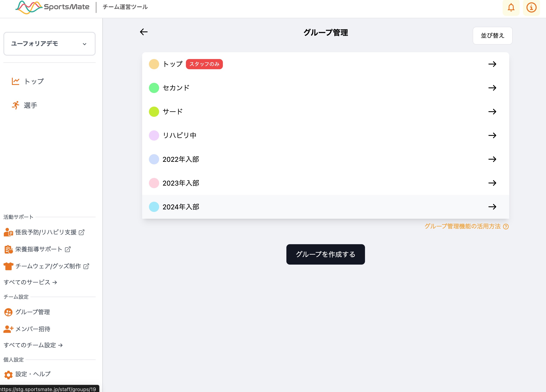
Task: Click external link icon beside チームウェア/グッズ制作
Action: 86,266
